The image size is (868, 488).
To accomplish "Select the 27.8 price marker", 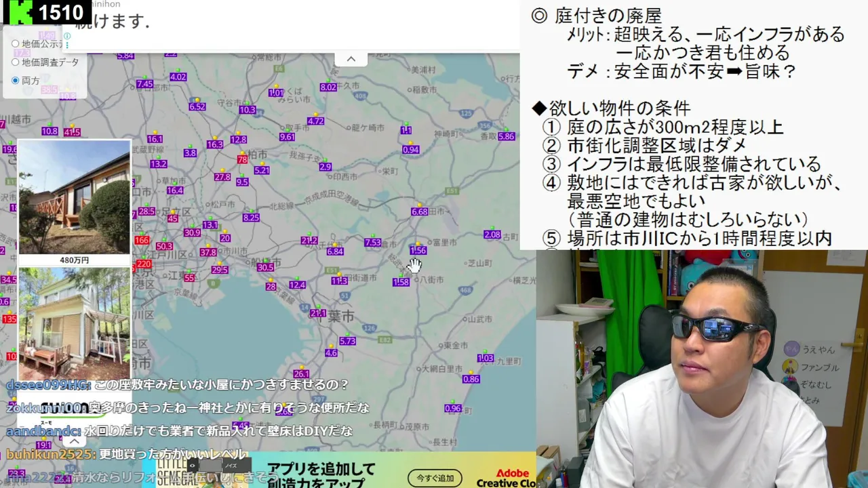I will pos(222,177).
